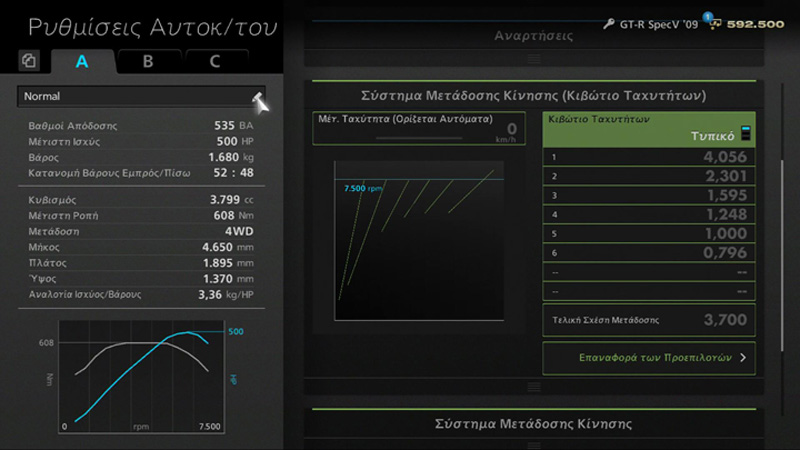
Task: Expand the lower Σύστημα Μετάδοσης Κίνησης section
Action: (534, 424)
